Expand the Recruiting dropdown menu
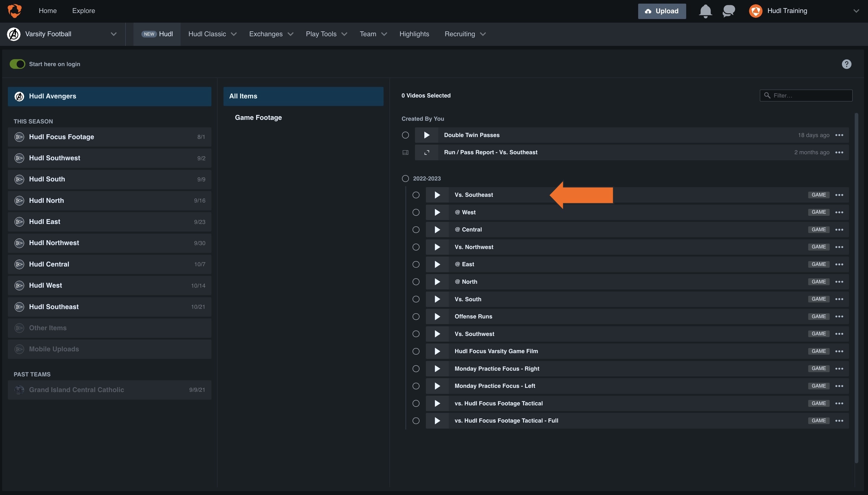Viewport: 868px width, 495px height. click(x=465, y=34)
